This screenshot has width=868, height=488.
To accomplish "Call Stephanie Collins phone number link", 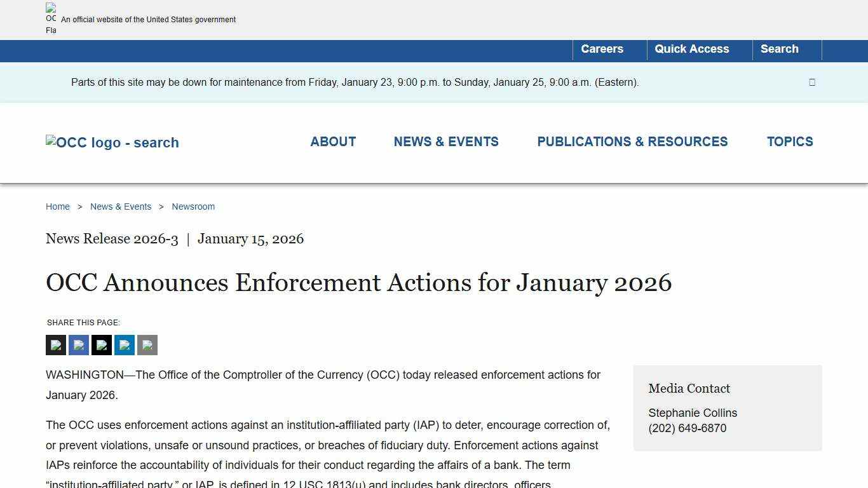I will [687, 428].
